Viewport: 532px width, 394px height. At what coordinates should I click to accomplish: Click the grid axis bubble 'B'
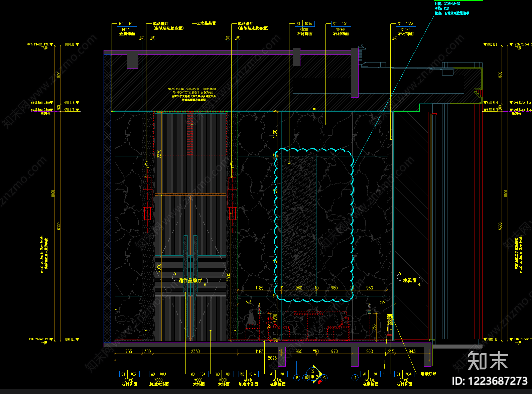pyautogui.click(x=297, y=378)
